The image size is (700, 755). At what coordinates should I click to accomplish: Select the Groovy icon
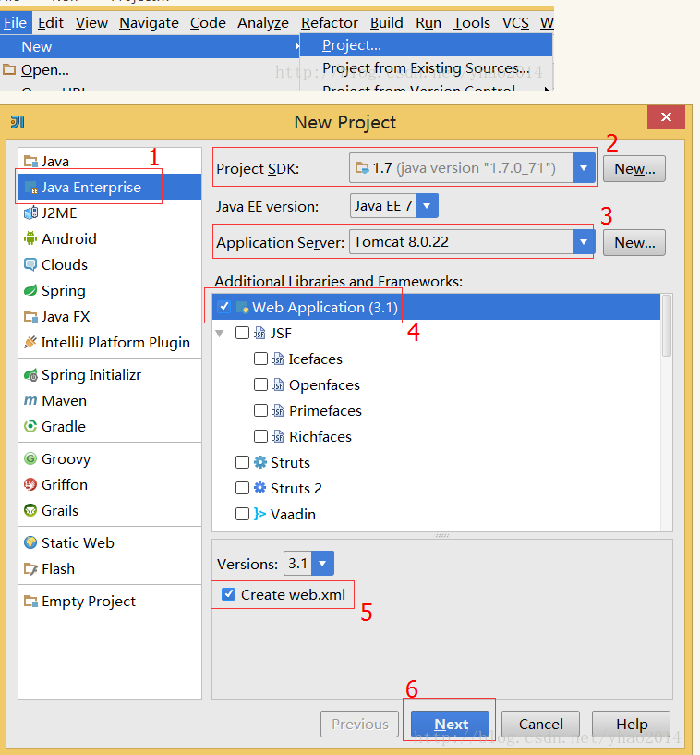coord(30,459)
